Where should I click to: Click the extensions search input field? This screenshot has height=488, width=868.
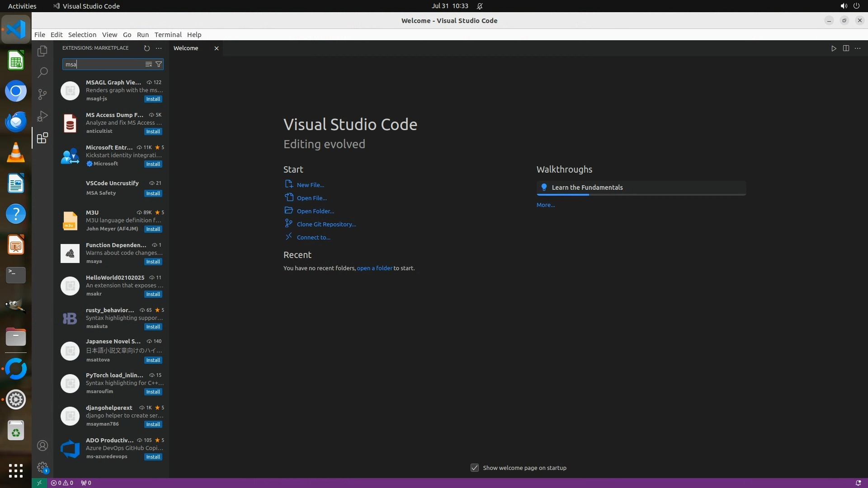click(104, 64)
